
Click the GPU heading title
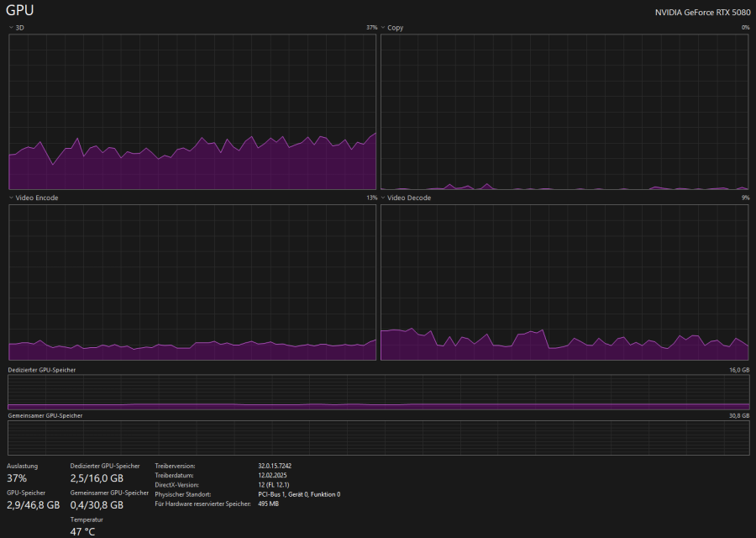pyautogui.click(x=20, y=10)
